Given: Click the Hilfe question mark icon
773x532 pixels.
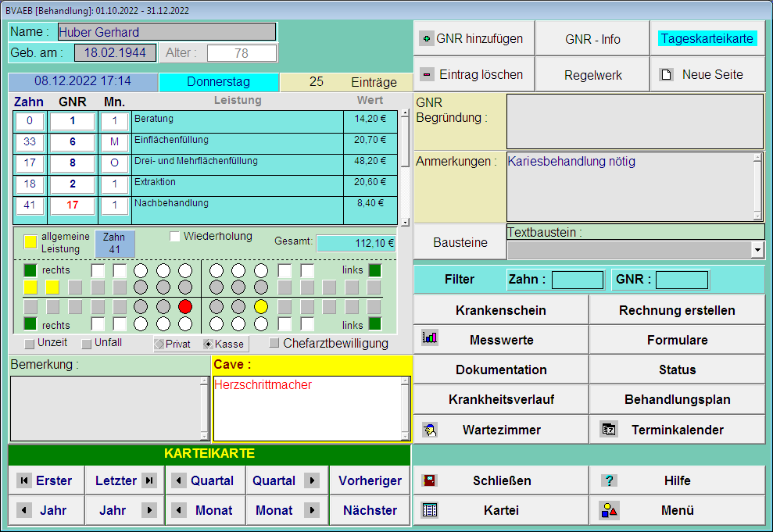Looking at the screenshot, I should point(609,480).
